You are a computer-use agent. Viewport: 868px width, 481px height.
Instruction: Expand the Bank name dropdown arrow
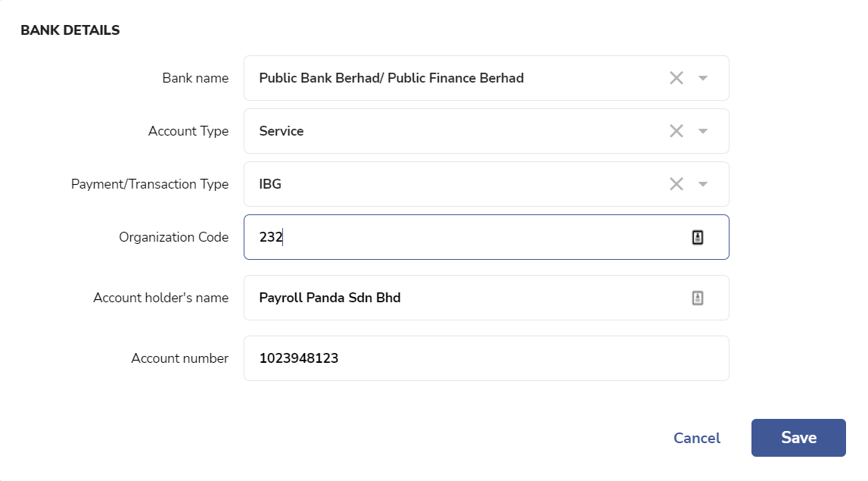coord(703,78)
